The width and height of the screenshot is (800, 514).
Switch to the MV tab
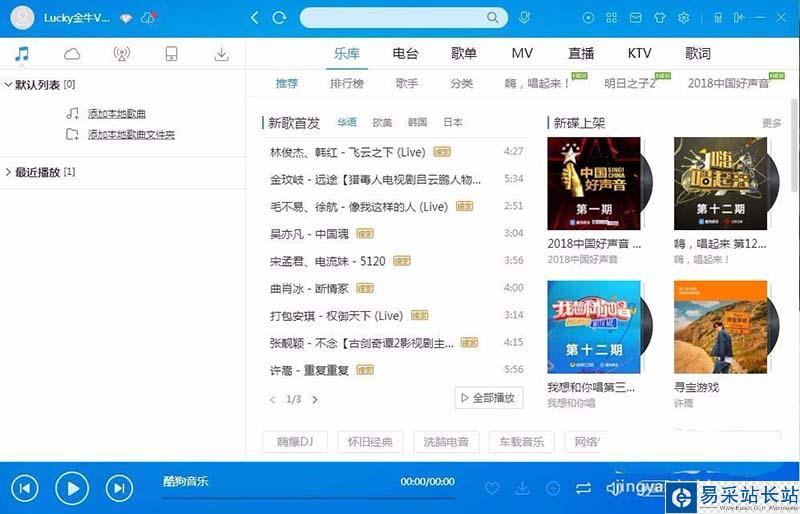click(522, 54)
